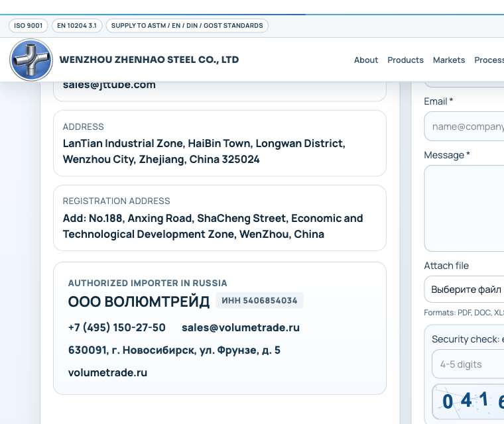Click the email input with name@company placeholder
The image size is (504, 424).
coord(464,127)
